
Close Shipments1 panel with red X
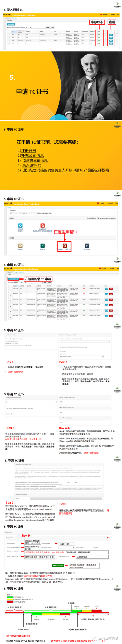coord(108,538)
